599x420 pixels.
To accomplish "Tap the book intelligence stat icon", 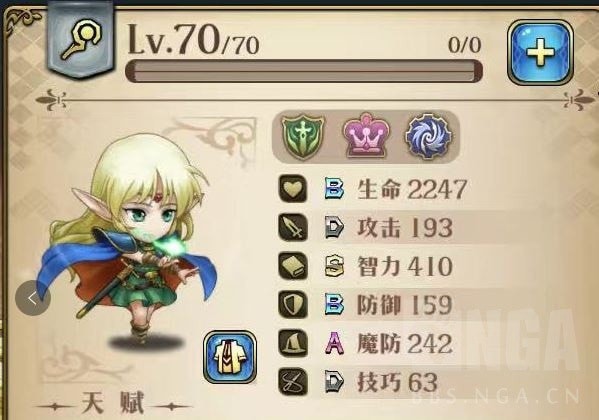I will (x=293, y=266).
